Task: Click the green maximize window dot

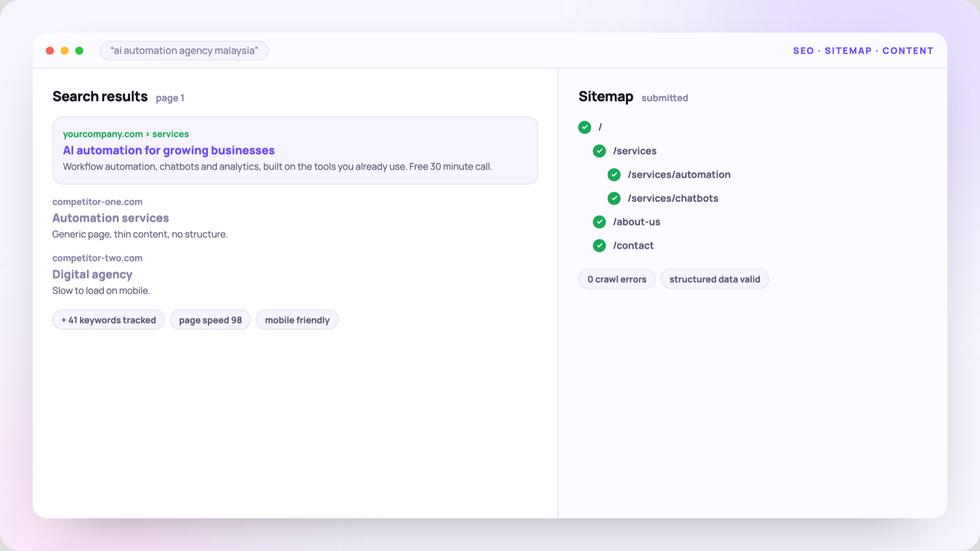Action: (x=79, y=51)
